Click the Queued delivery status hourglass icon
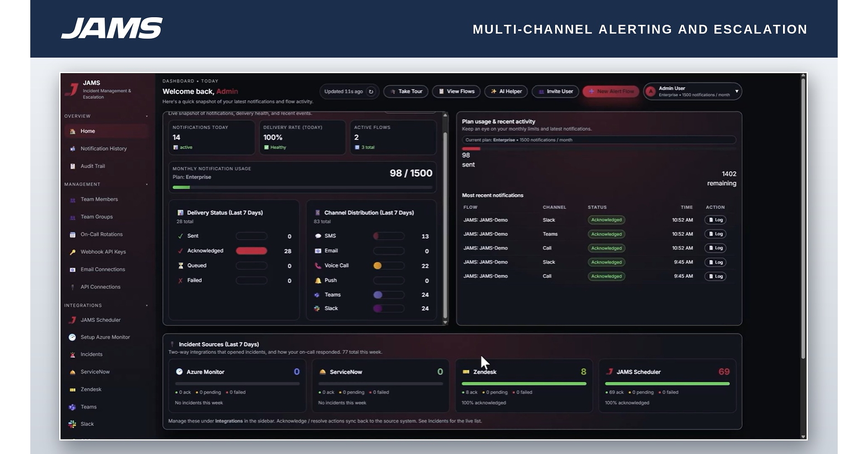 point(180,266)
